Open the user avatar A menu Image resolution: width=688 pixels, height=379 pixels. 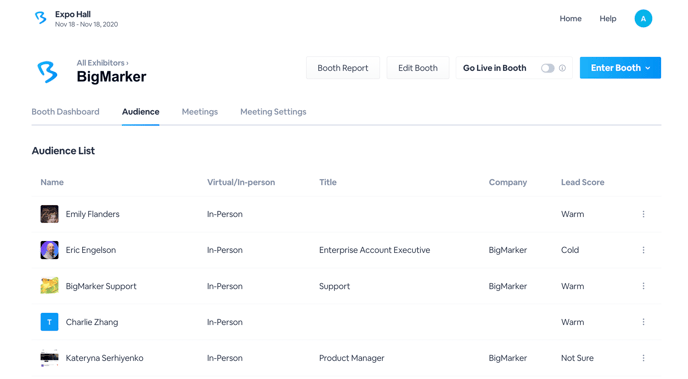tap(643, 18)
